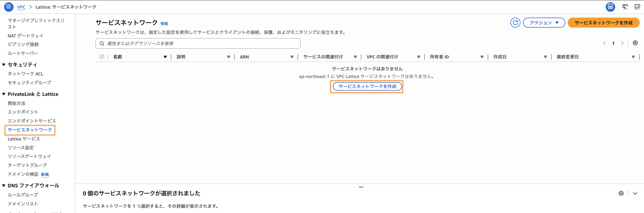This screenshot has height=213, width=644.
Task: Sort by the 最終変更日 column arrow
Action: pyautogui.click(x=633, y=57)
